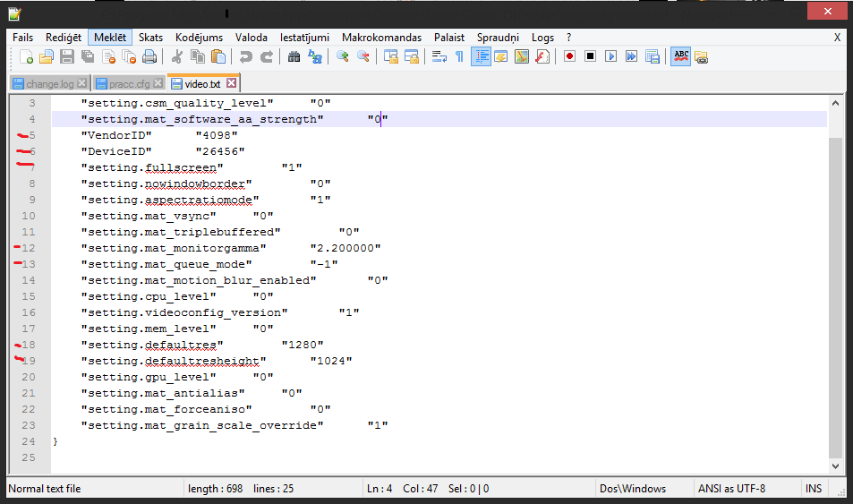853x504 pixels.
Task: Expand the Iestatījumi menu
Action: (x=304, y=38)
